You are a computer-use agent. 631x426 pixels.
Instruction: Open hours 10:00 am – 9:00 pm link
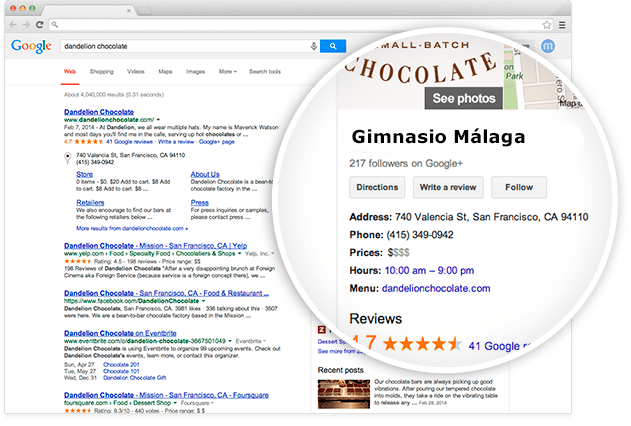pos(429,270)
